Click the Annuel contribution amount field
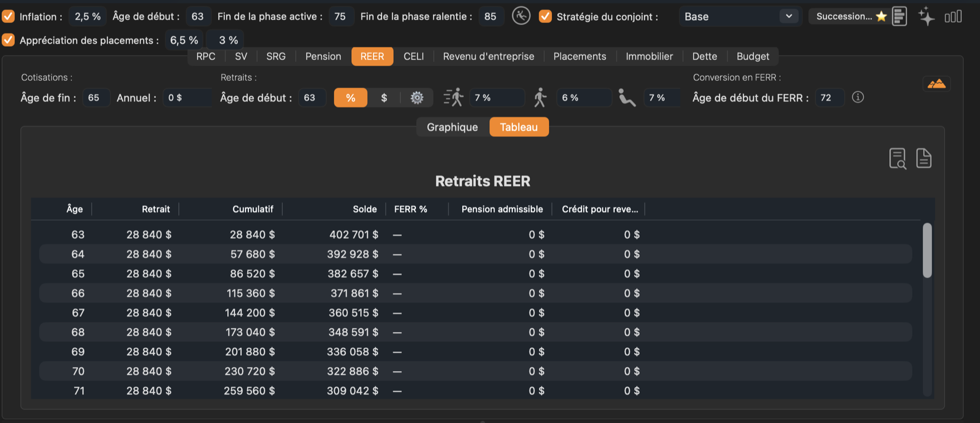Viewport: 980px width, 423px height. click(x=187, y=98)
